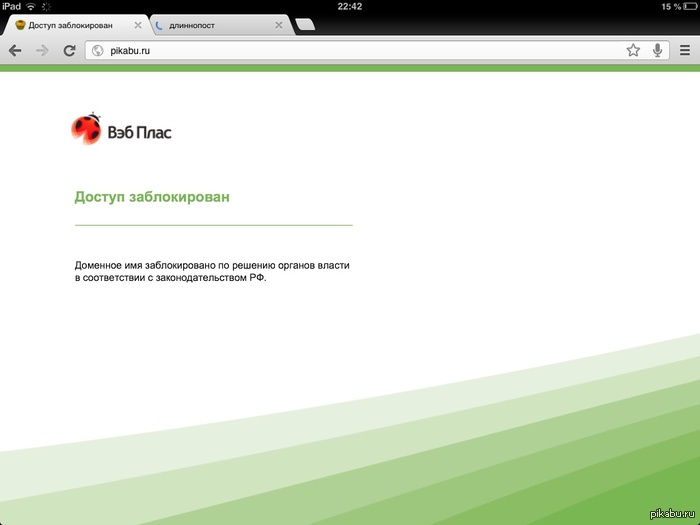Tap the globe icon in address bar
The image size is (700, 525).
pyautogui.click(x=98, y=50)
